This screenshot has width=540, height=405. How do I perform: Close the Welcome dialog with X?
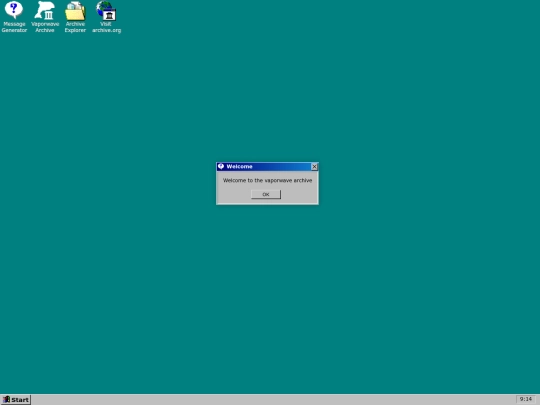314,167
